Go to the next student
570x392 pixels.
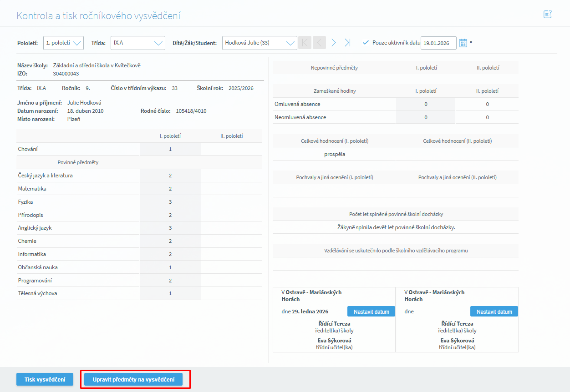point(334,43)
